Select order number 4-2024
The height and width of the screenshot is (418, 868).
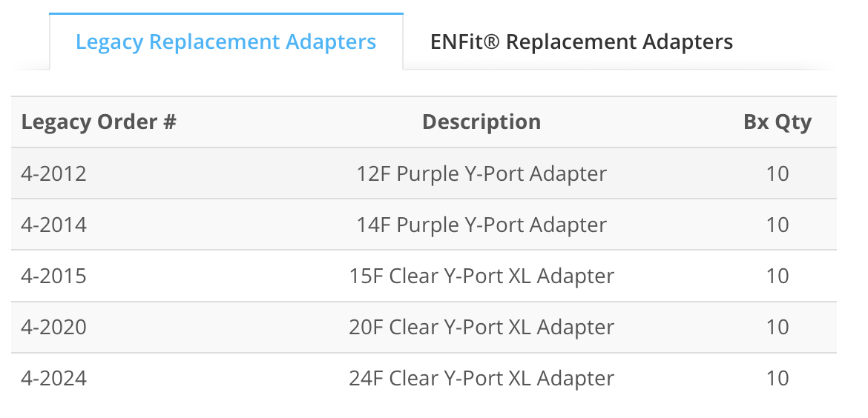[53, 379]
